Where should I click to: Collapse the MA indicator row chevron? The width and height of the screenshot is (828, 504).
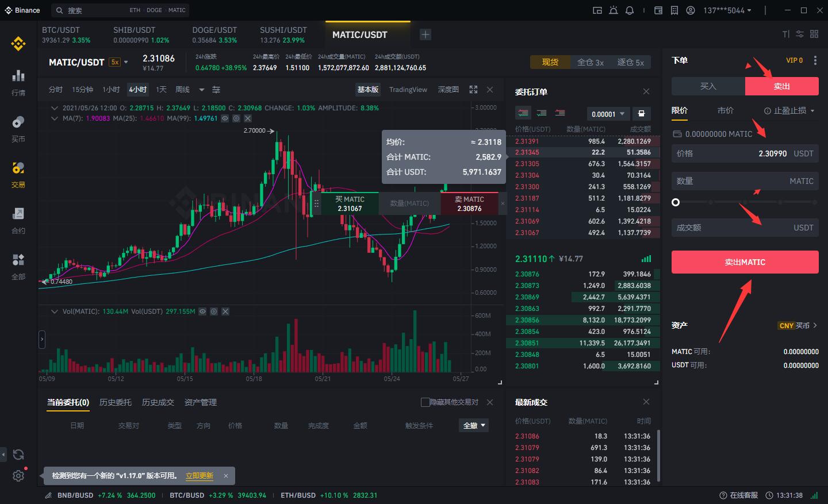pyautogui.click(x=55, y=118)
